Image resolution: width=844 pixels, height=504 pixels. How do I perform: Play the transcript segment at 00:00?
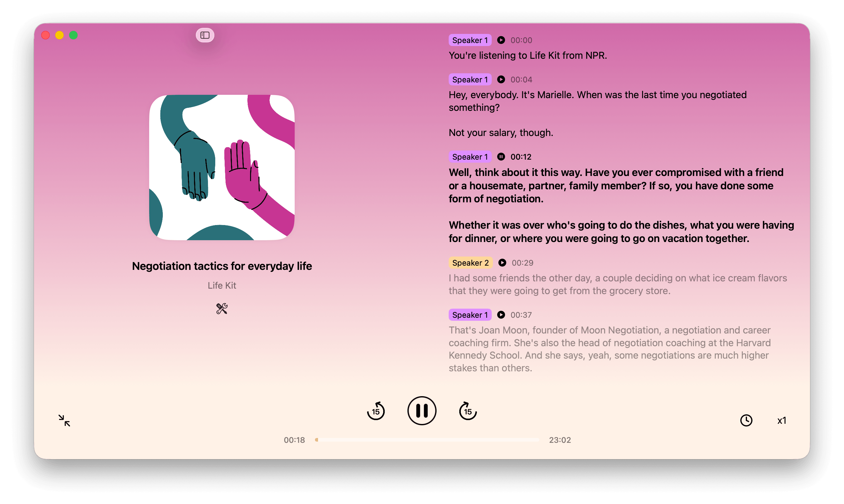(x=501, y=40)
